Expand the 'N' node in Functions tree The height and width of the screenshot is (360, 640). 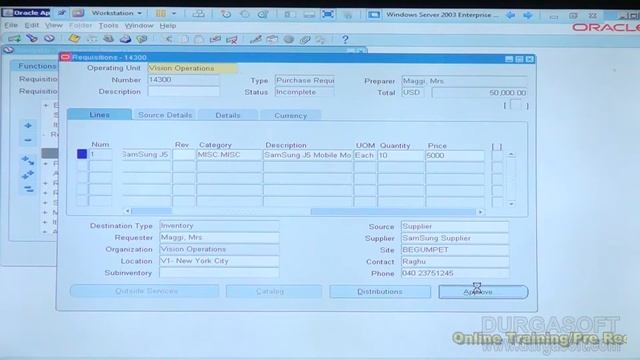coord(45,212)
